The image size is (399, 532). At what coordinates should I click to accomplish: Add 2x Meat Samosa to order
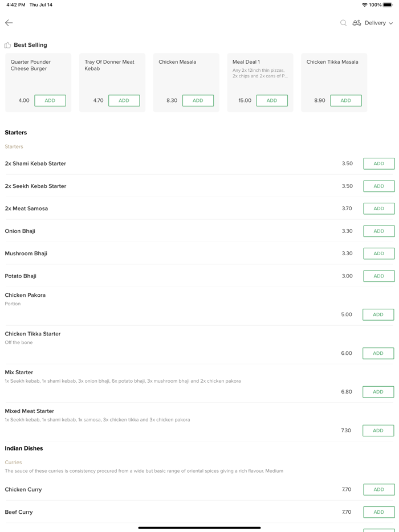(378, 208)
